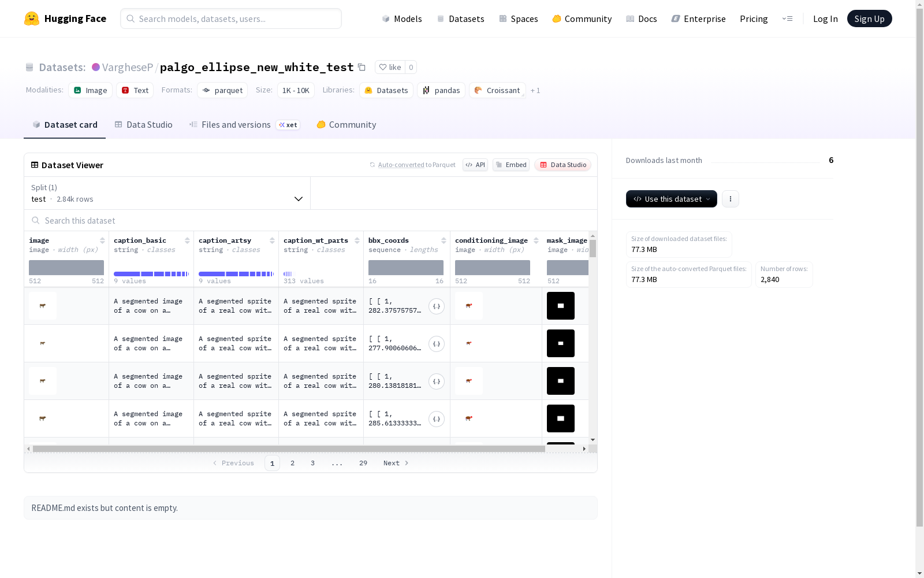Viewport: 924px width, 578px height.
Task: Sort by the caption_artsy column
Action: click(x=272, y=240)
